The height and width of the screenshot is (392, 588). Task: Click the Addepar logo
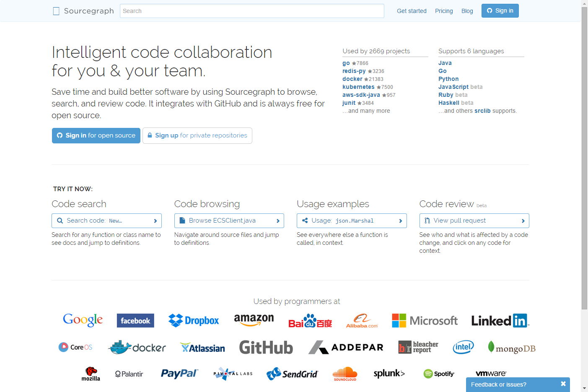(x=346, y=347)
